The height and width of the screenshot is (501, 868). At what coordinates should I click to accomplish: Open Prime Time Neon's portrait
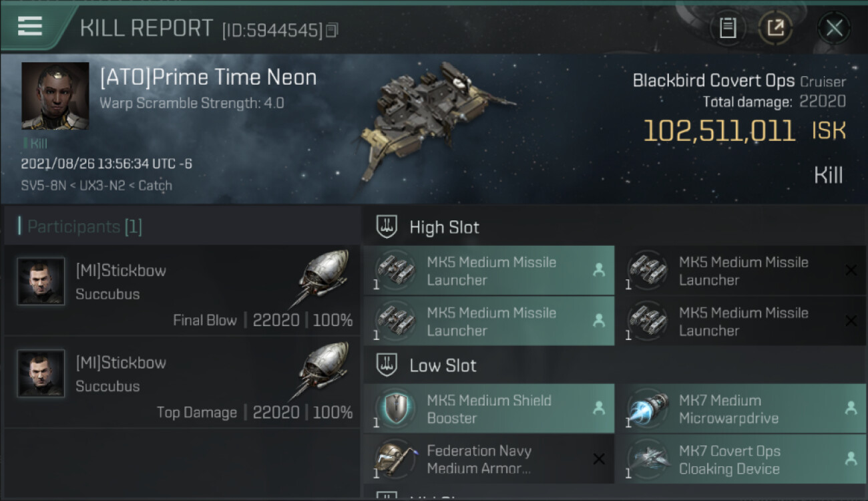pos(55,96)
